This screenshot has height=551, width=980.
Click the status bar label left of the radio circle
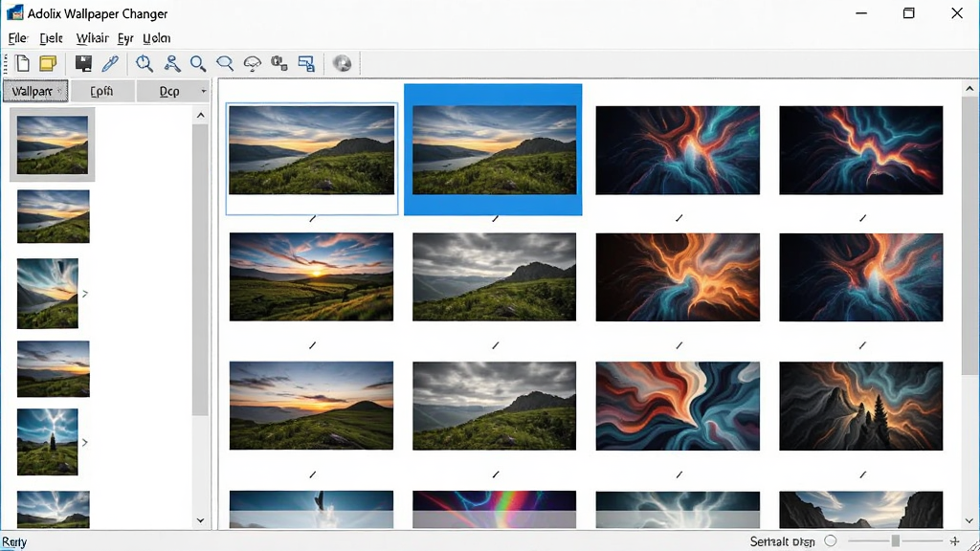tap(782, 541)
